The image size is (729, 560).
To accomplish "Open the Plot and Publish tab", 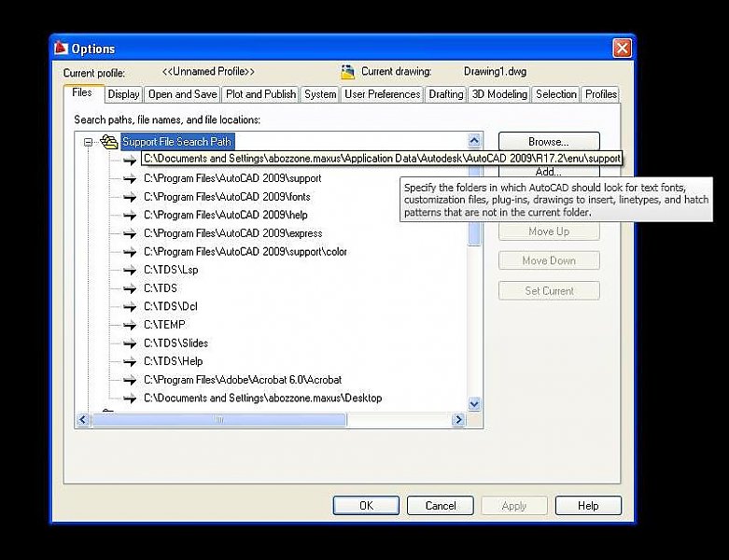I will click(x=260, y=94).
